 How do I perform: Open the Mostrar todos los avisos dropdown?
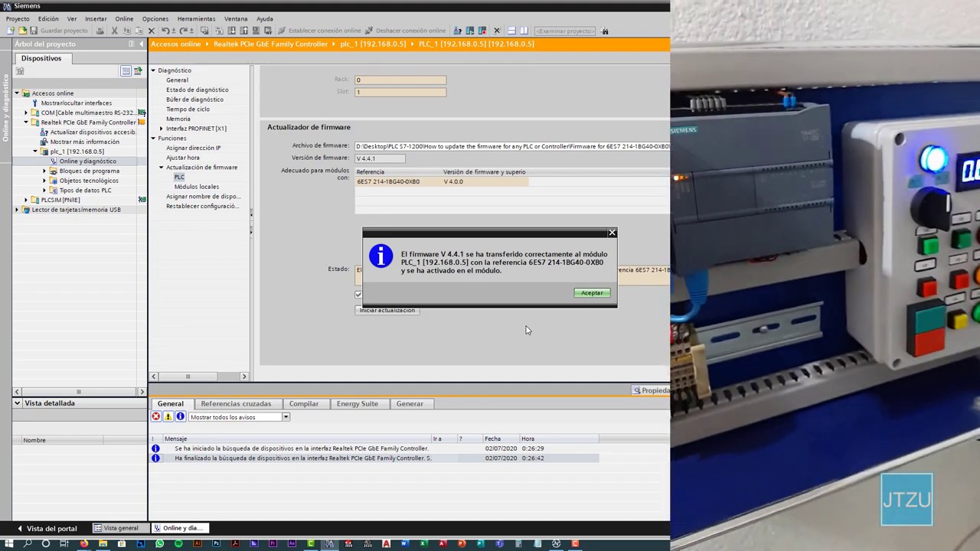[286, 417]
